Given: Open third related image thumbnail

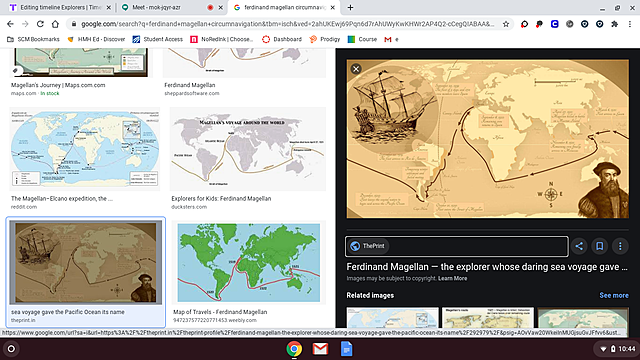Looking at the screenshot, I should [583, 318].
